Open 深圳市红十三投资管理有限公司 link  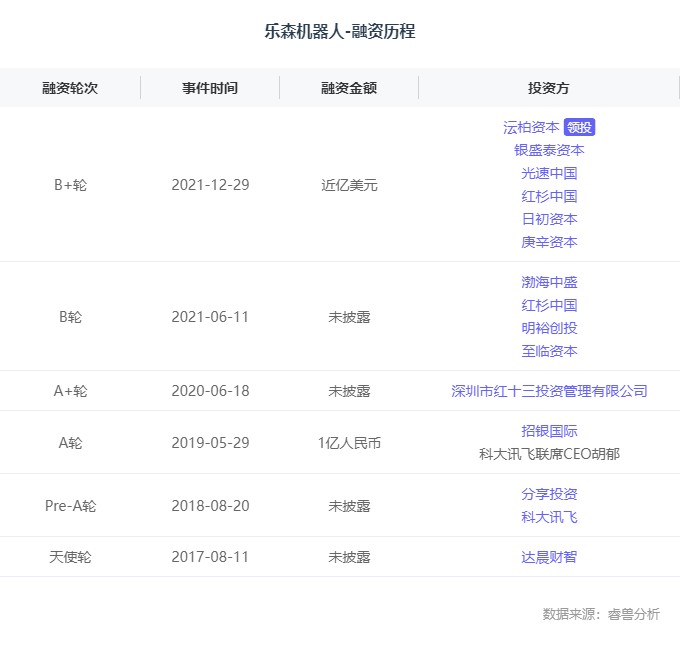[x=549, y=391]
